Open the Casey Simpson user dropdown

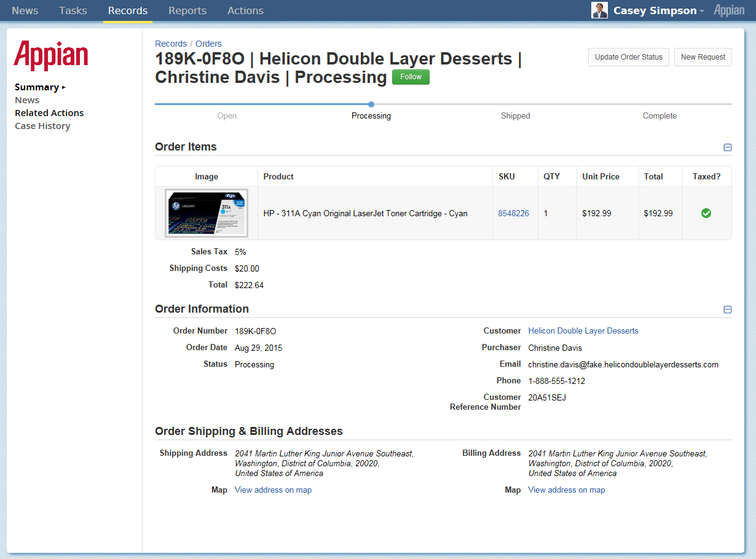click(658, 10)
